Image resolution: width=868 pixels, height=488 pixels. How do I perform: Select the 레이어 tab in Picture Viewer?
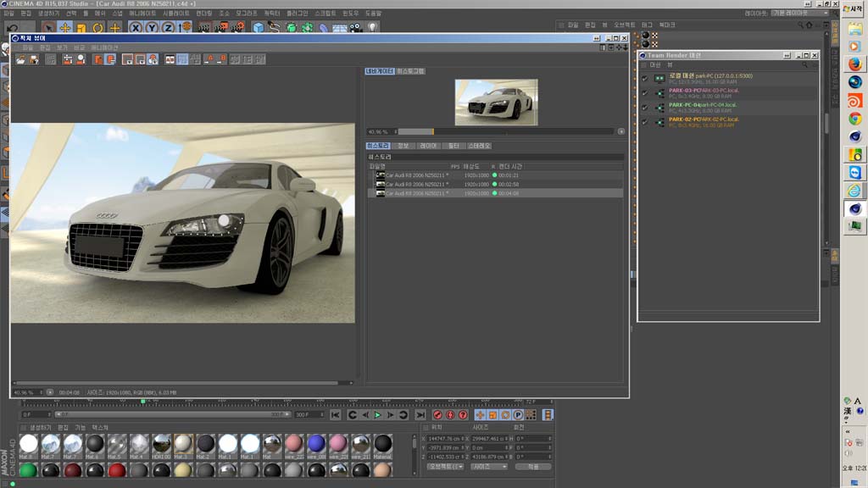pos(428,146)
